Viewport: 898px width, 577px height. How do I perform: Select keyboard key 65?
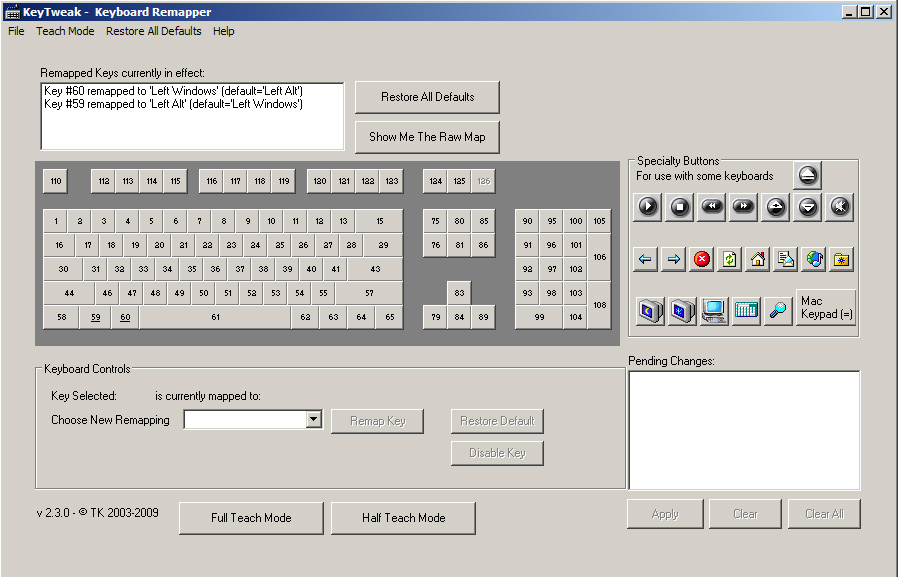(389, 317)
